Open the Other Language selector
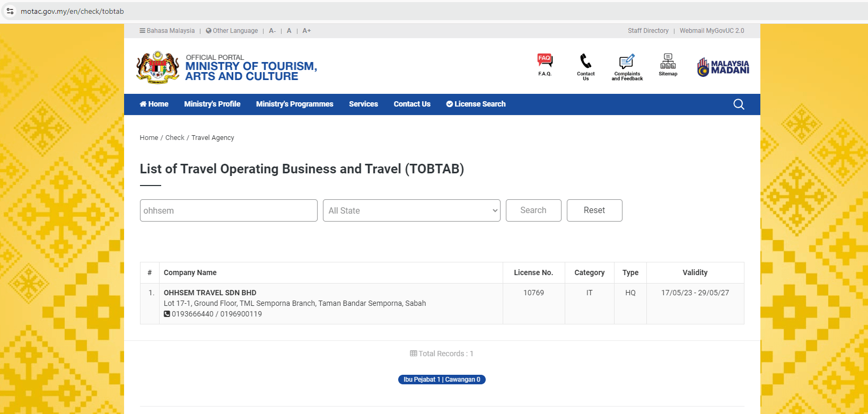The height and width of the screenshot is (414, 868). coord(232,31)
